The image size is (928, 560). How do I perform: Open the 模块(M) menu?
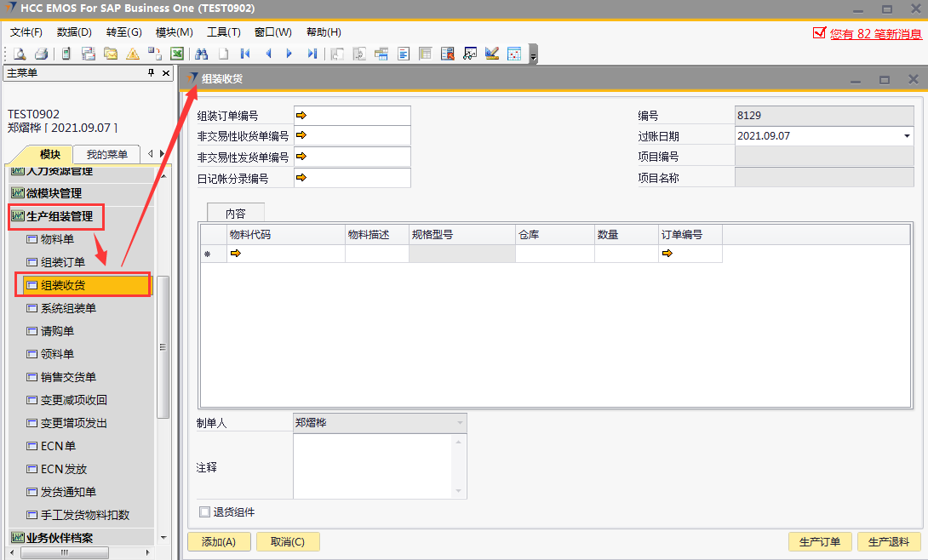174,32
